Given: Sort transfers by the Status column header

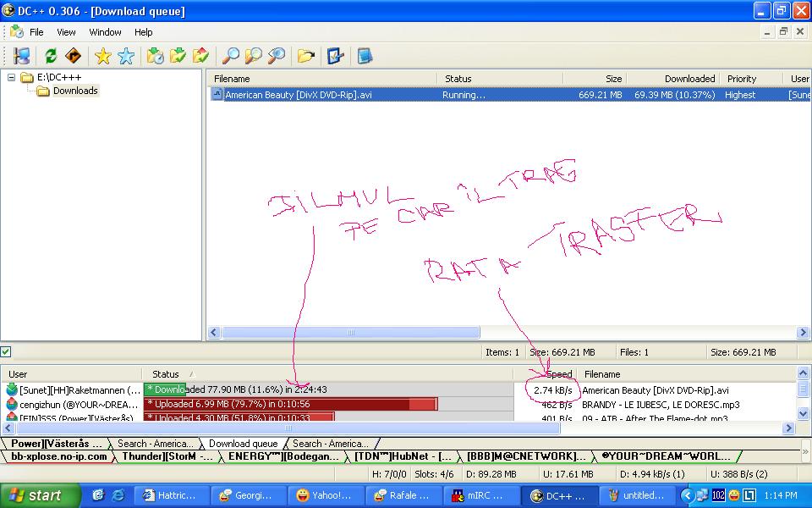Looking at the screenshot, I should pyautogui.click(x=166, y=374).
